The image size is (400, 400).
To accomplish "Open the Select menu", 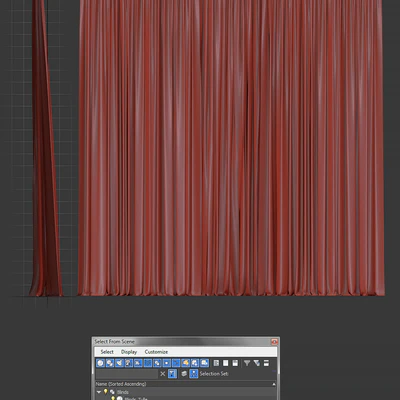I will pyautogui.click(x=107, y=352).
